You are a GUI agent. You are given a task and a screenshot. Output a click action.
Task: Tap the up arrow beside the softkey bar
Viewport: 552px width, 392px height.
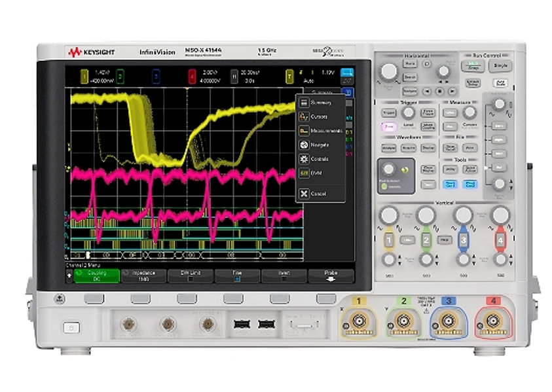pos(68,276)
